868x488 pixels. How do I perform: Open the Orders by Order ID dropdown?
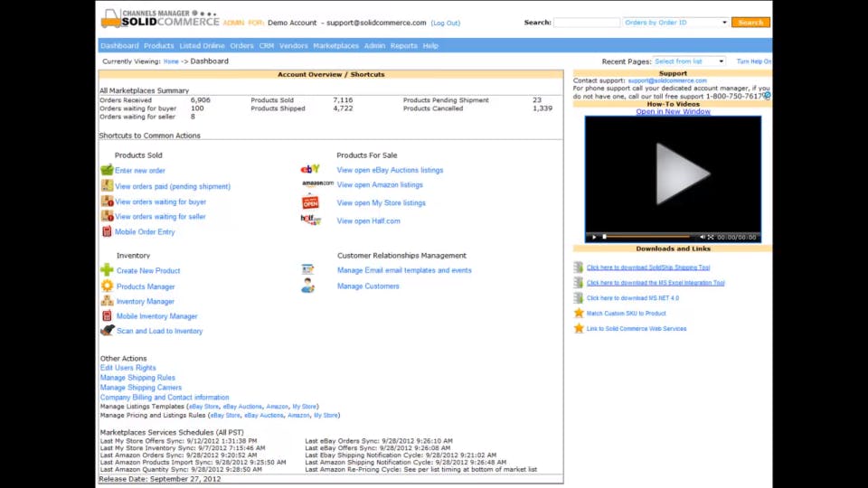pos(675,23)
